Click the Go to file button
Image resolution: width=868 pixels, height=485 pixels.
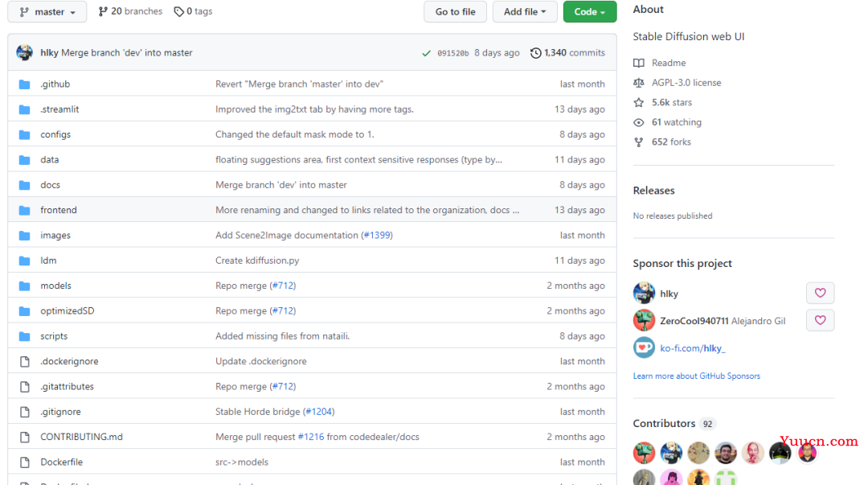click(x=455, y=11)
